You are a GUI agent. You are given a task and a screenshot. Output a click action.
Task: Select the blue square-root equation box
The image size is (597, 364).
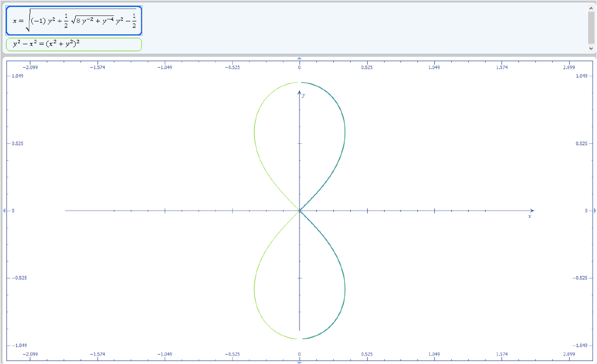[74, 21]
